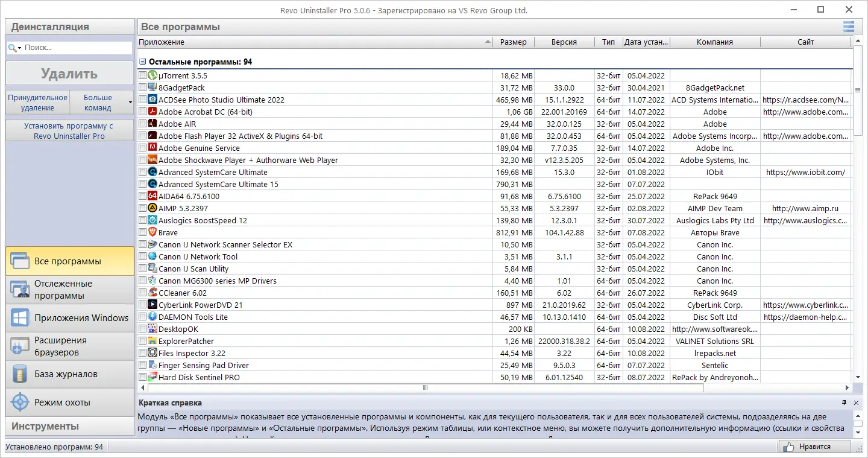Image resolution: width=868 pixels, height=458 pixels.
Task: Click the Adobe Flash Player 32 icon
Action: 153,136
